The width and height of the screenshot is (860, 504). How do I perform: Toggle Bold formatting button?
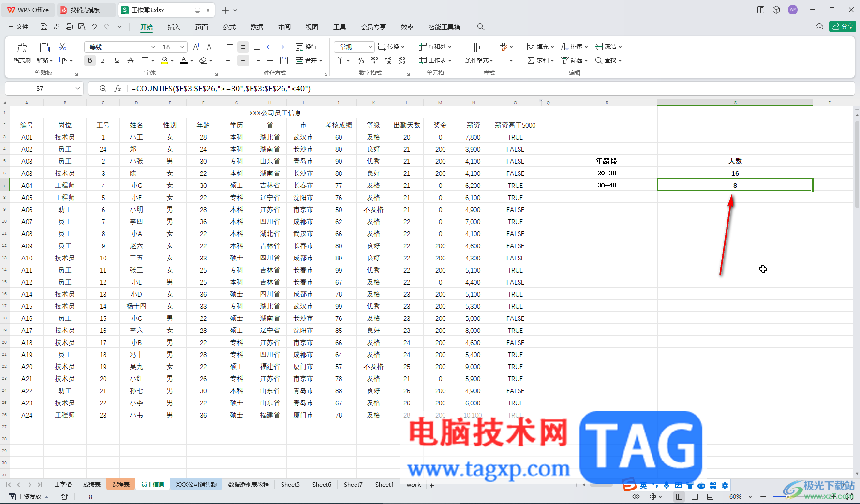89,60
